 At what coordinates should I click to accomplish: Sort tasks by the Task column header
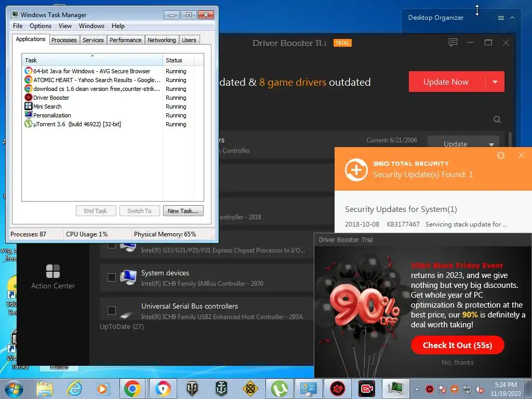click(92, 60)
